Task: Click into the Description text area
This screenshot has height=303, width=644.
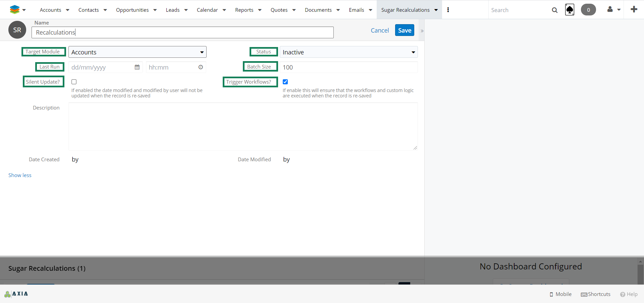Action: pos(243,126)
